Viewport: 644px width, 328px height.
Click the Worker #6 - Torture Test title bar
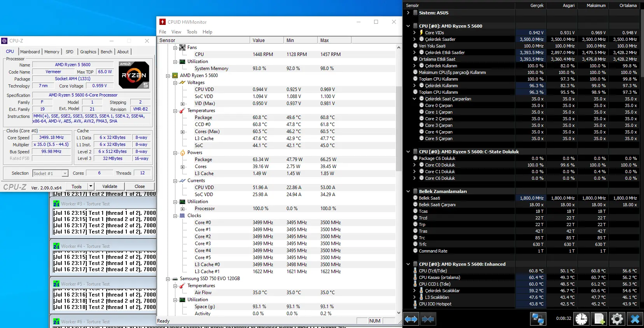click(104, 321)
